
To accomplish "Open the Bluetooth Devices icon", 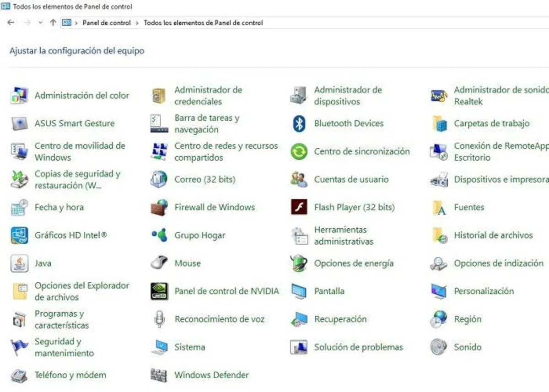I will (x=299, y=124).
